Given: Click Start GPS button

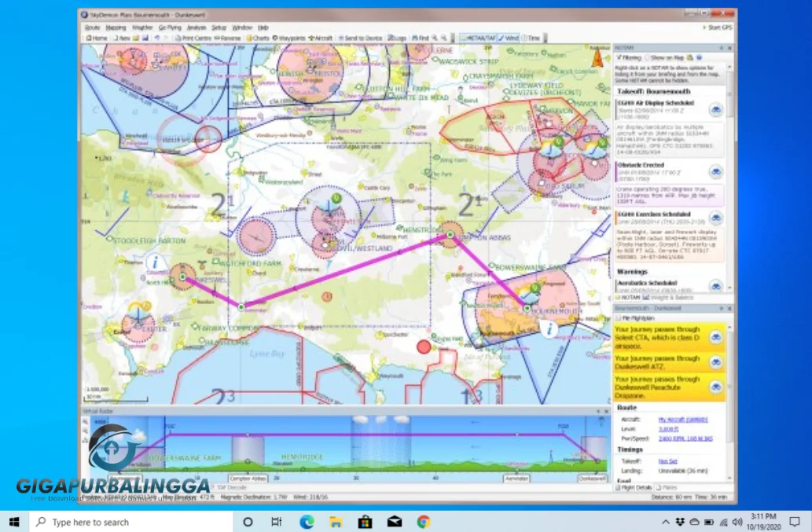Looking at the screenshot, I should [718, 28].
